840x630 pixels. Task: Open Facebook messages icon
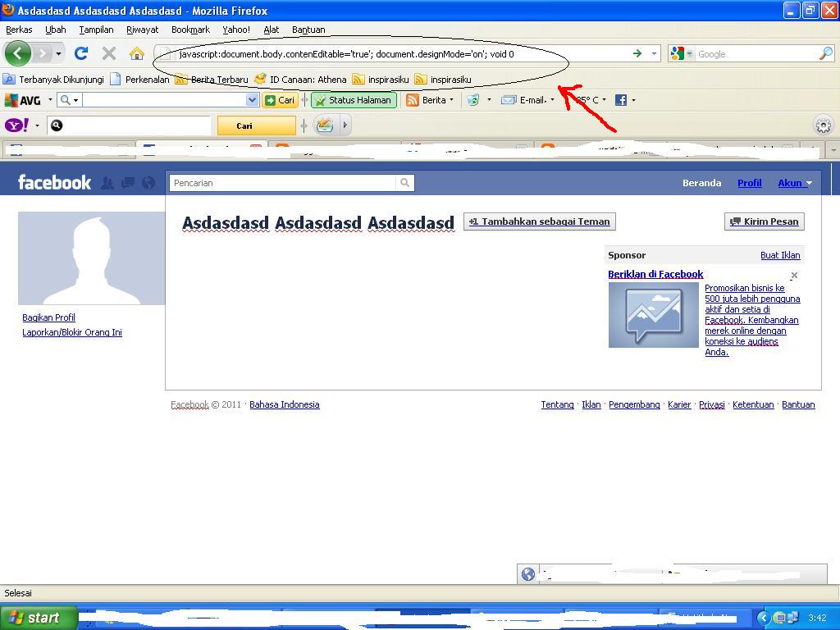127,183
